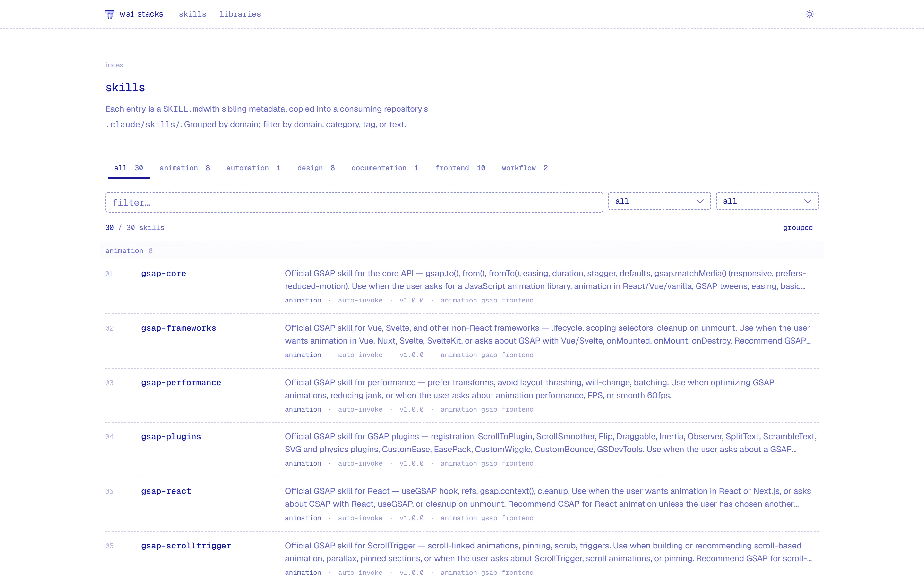Go to wai-stacks home text link

(x=141, y=14)
